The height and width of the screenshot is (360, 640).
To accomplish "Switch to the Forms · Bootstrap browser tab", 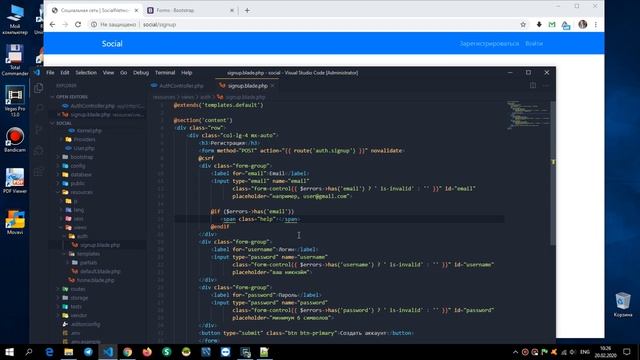I will point(190,10).
